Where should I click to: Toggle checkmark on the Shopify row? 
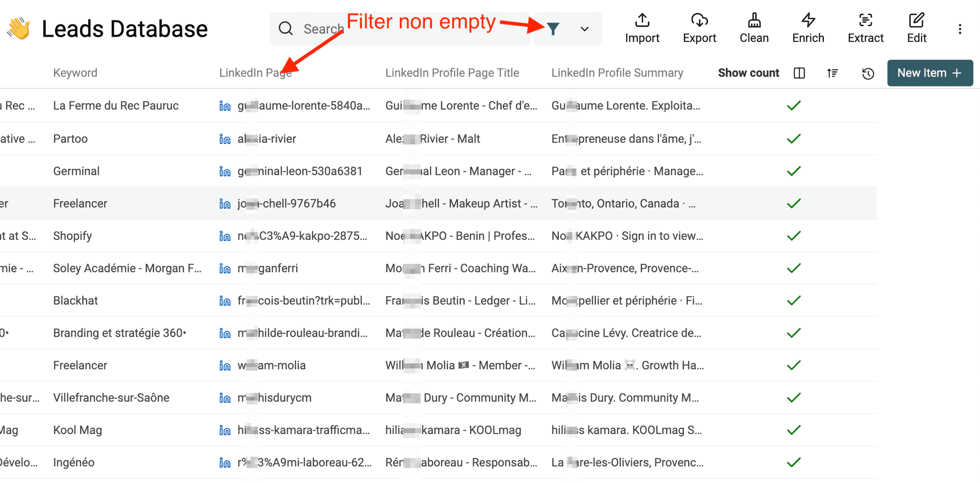click(794, 236)
